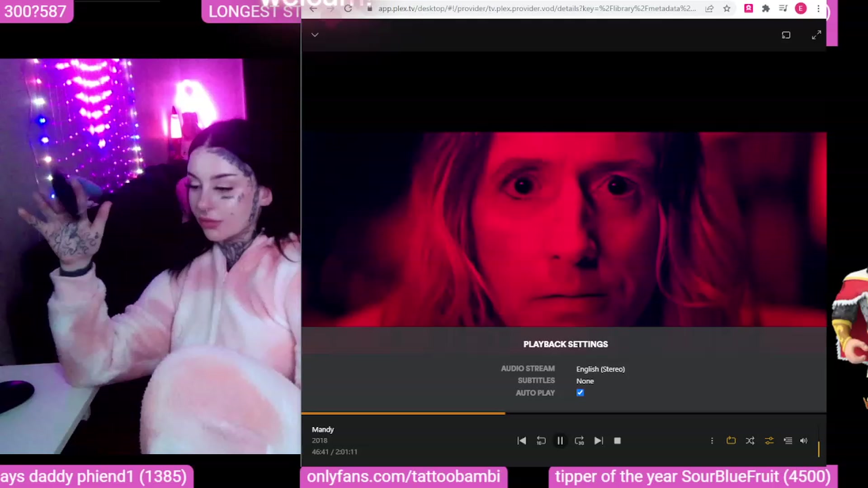Seek on the orange progress bar
Viewport: 868px width, 488px height.
pos(564,413)
